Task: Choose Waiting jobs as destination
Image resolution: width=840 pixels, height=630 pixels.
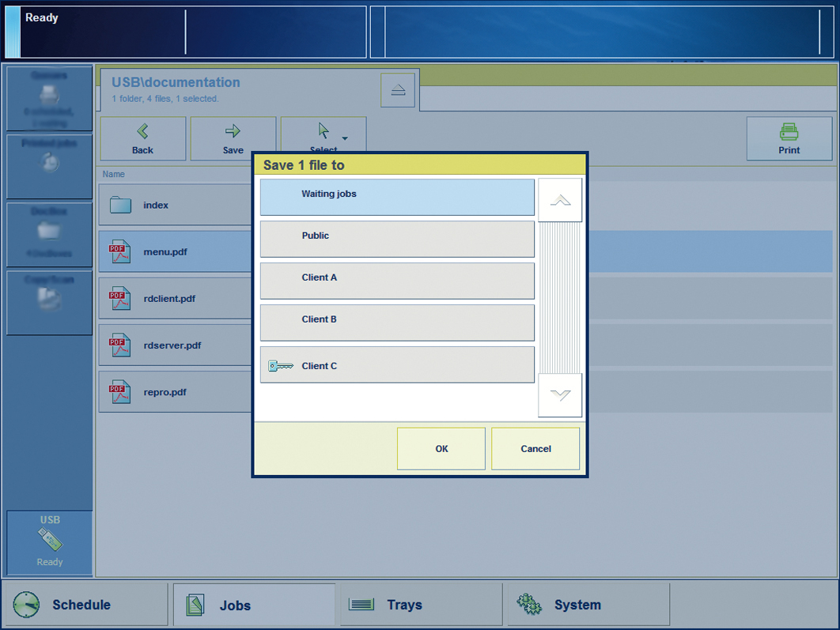Action: [x=397, y=197]
